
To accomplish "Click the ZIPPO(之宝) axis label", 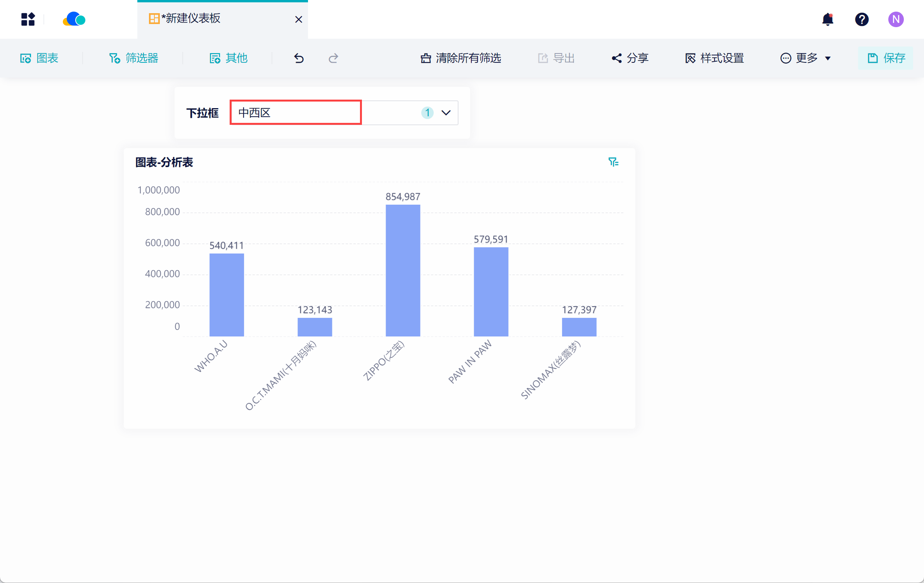I will (384, 360).
